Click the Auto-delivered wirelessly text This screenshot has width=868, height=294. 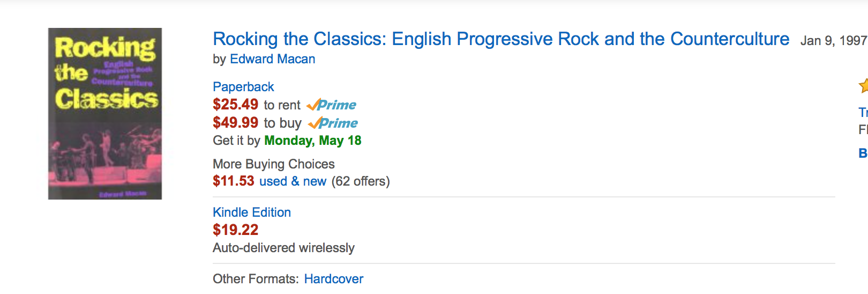click(283, 248)
